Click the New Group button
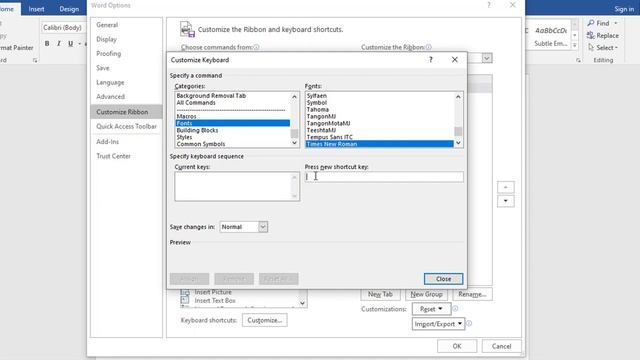Viewport: 640px width, 360px height. pos(426,294)
